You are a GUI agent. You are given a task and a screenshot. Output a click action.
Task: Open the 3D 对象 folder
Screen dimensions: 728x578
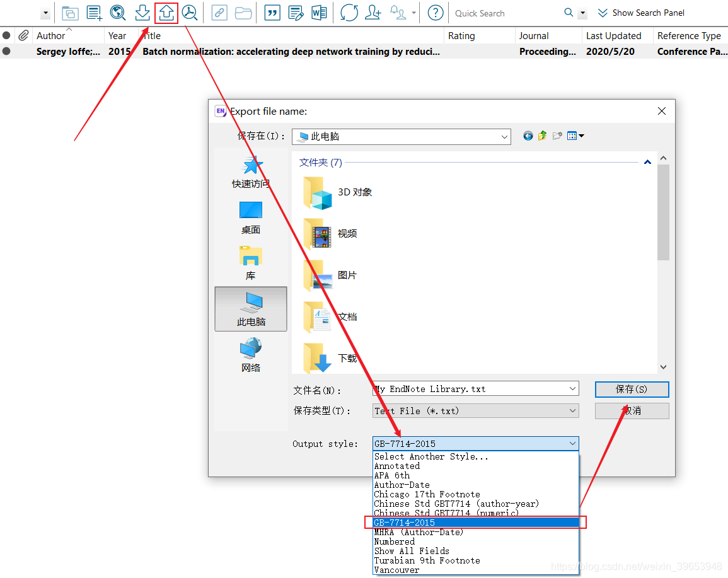[x=338, y=193]
